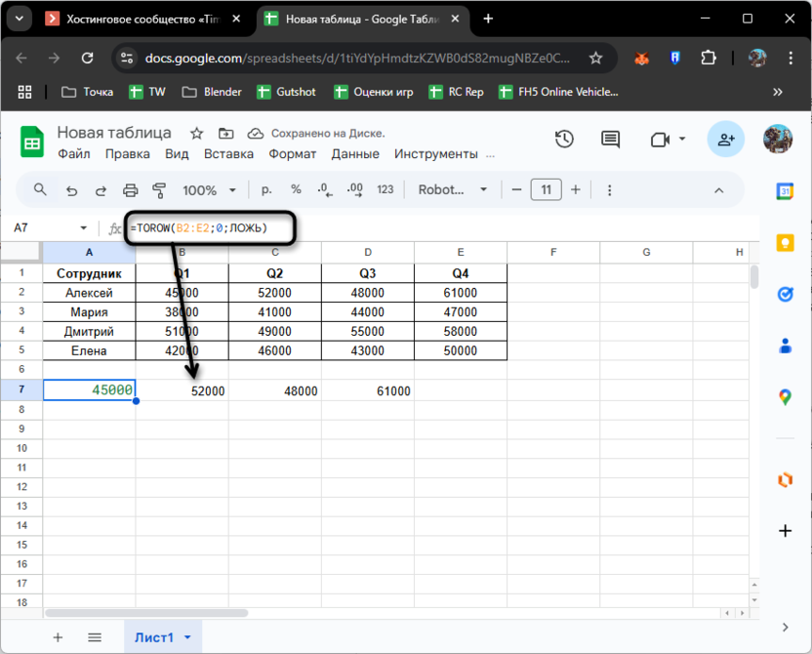Viewport: 812px width, 654px height.
Task: Open Google Maps in side panel
Action: (786, 396)
